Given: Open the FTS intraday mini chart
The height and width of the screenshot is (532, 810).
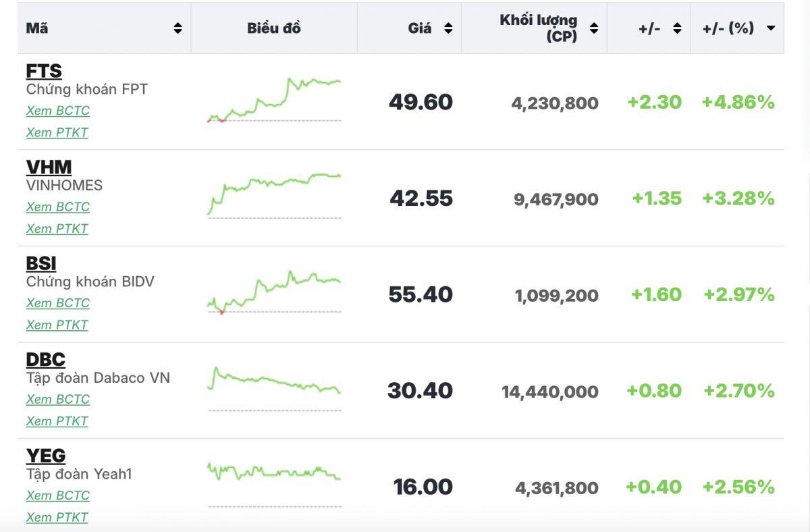Looking at the screenshot, I should coord(274,101).
